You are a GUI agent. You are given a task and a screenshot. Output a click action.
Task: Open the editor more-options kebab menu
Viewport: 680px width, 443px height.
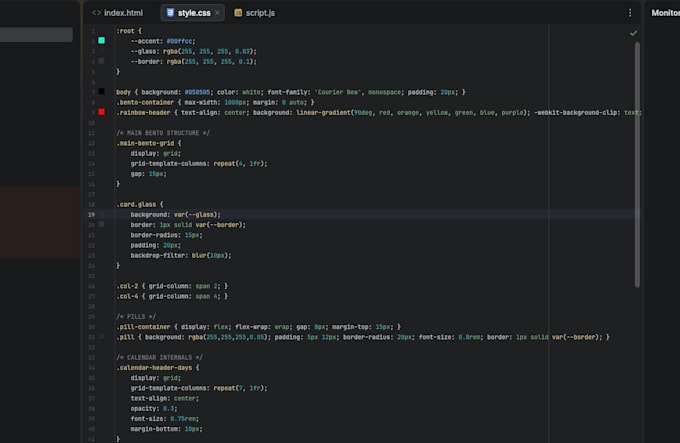pyautogui.click(x=630, y=13)
